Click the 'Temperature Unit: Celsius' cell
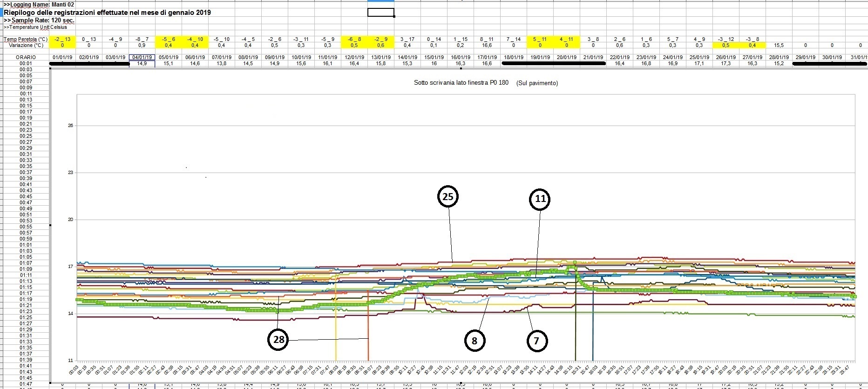868x389 pixels. (x=35, y=27)
